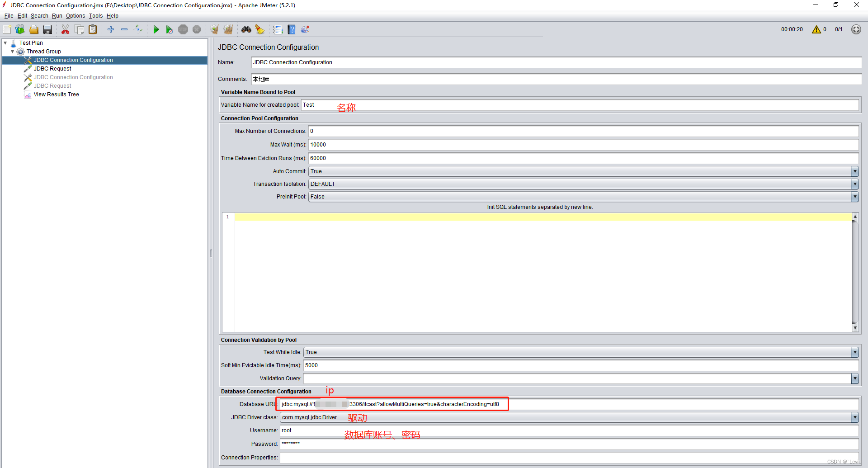
Task: Start the test with green play icon
Action: click(x=156, y=29)
